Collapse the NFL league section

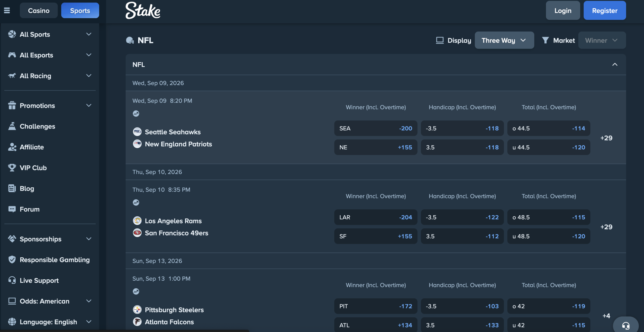[x=615, y=64]
